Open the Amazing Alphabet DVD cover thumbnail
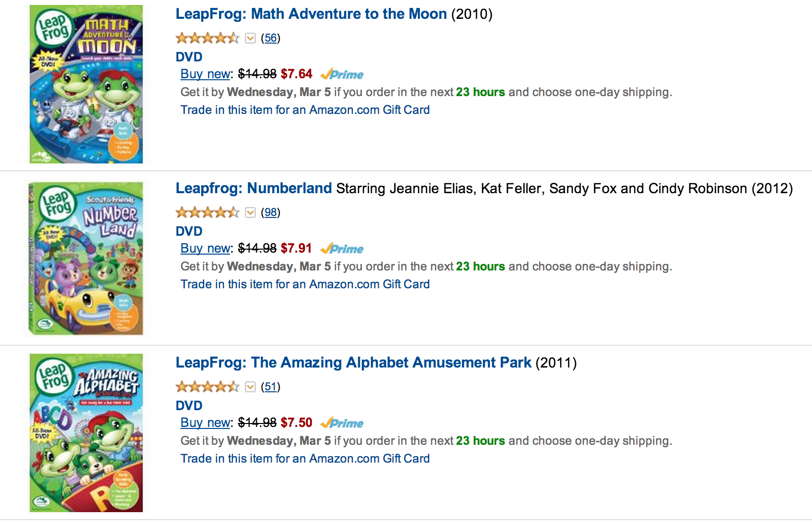Image resolution: width=812 pixels, height=529 pixels. 86,432
